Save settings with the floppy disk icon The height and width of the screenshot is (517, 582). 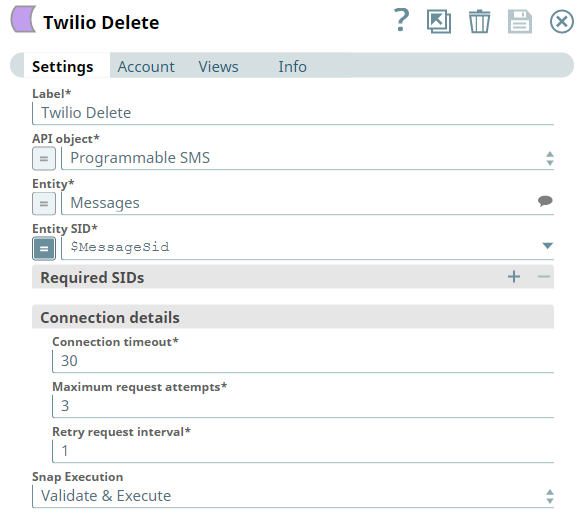point(520,22)
